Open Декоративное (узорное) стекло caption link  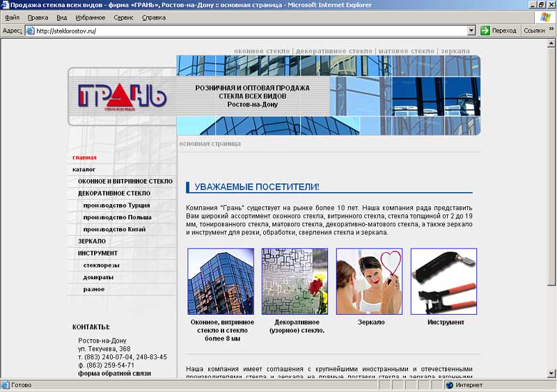(x=297, y=327)
